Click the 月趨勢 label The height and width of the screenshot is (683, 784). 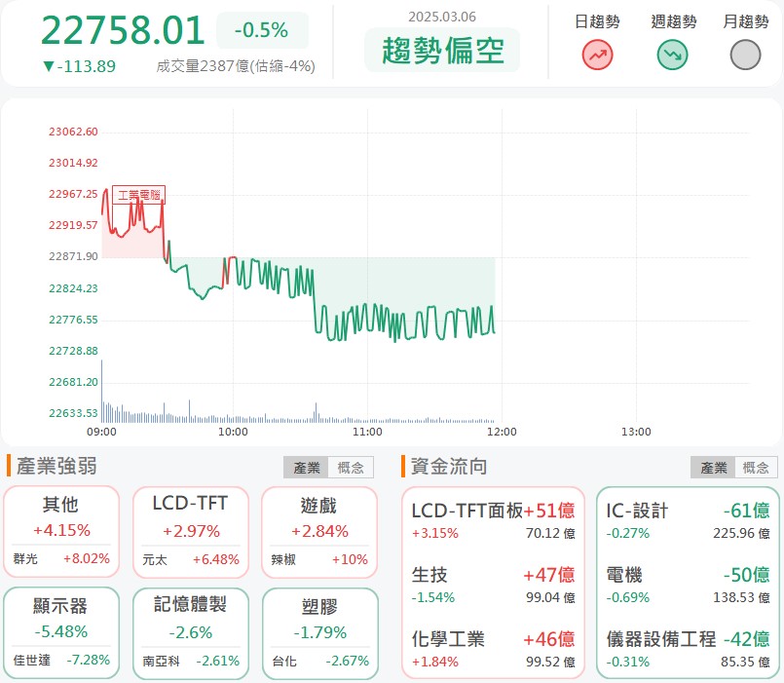click(x=745, y=21)
